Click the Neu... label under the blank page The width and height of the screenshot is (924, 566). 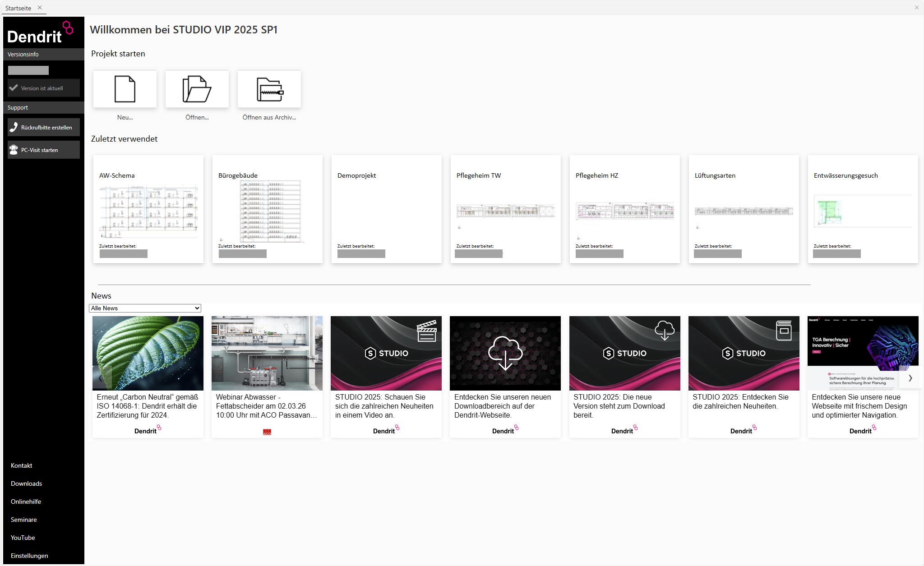coord(125,117)
